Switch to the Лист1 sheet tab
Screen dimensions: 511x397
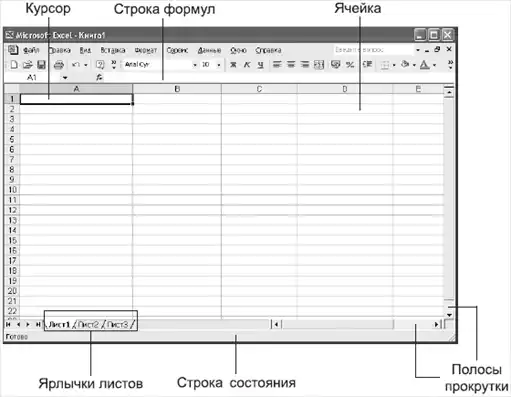pos(59,324)
